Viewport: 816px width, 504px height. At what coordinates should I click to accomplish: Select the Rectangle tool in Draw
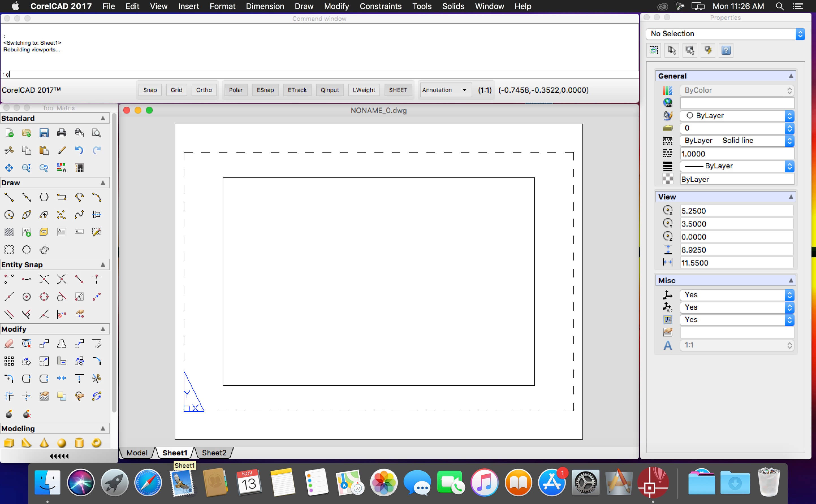[x=61, y=197]
